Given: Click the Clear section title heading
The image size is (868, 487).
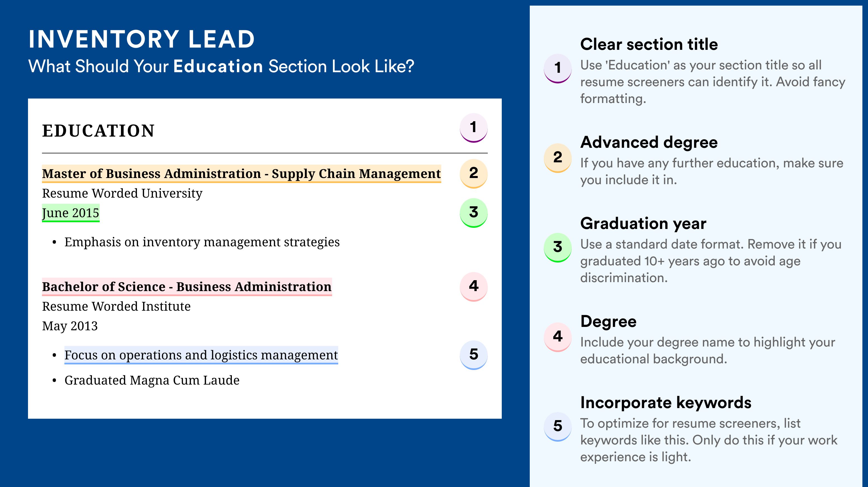Looking at the screenshot, I should pos(649,45).
